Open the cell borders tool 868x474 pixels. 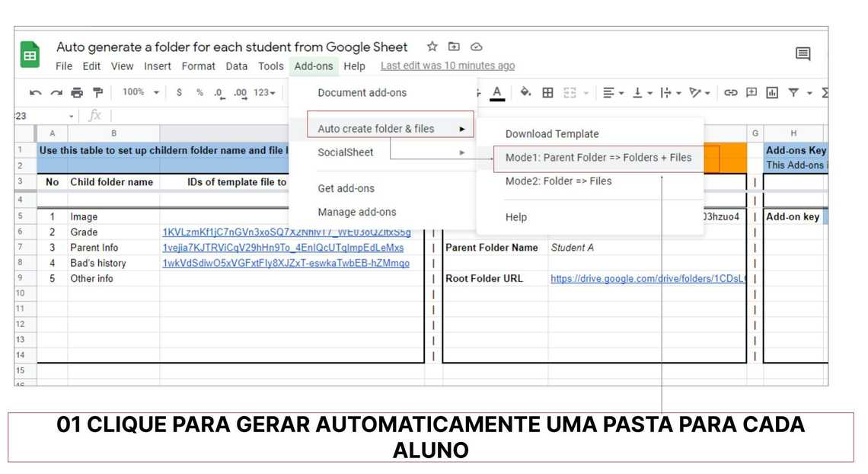point(547,92)
